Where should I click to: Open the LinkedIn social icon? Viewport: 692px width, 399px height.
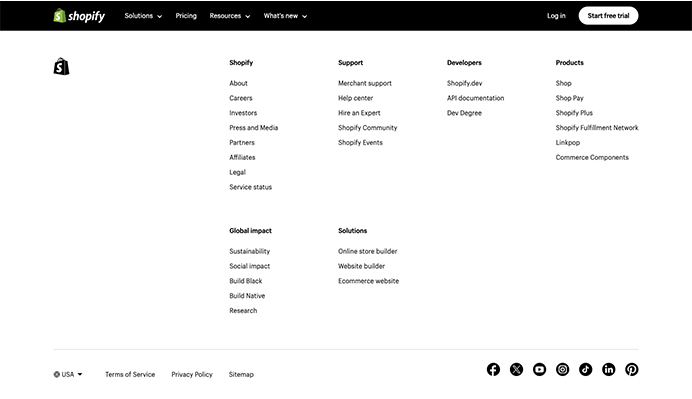tap(609, 369)
